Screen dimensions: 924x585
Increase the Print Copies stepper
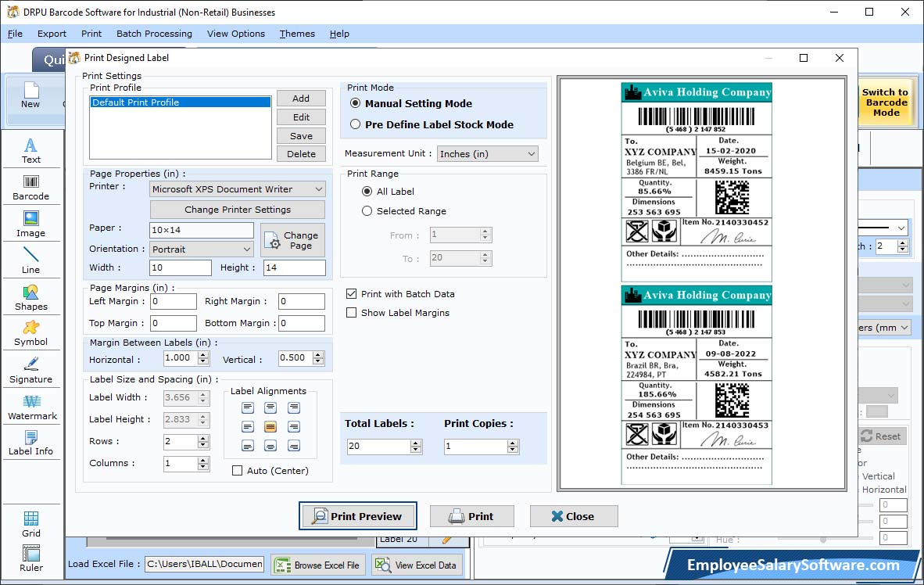point(513,443)
